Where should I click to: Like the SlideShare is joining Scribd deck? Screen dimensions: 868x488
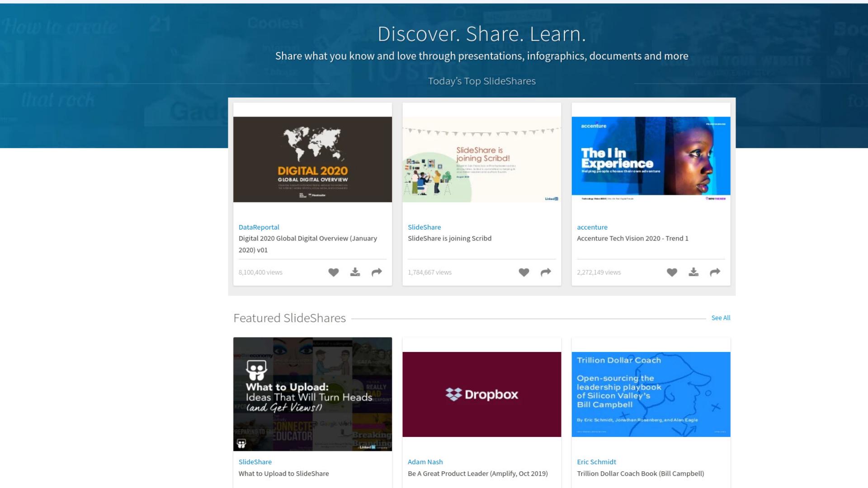524,272
